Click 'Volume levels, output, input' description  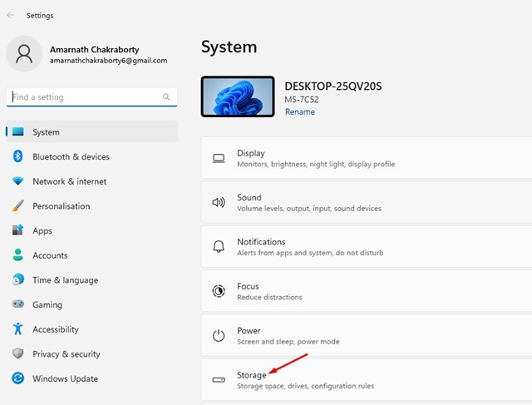click(309, 208)
